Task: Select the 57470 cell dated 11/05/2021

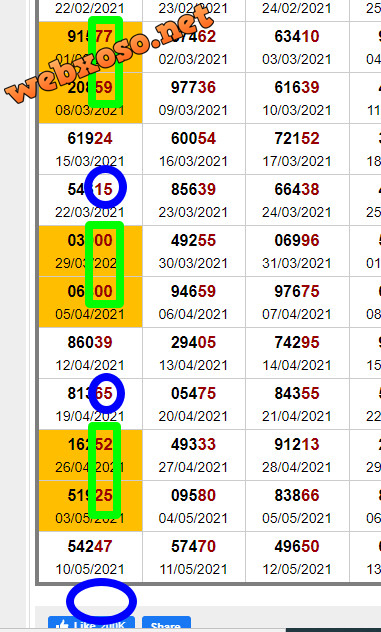Action: pyautogui.click(x=194, y=557)
